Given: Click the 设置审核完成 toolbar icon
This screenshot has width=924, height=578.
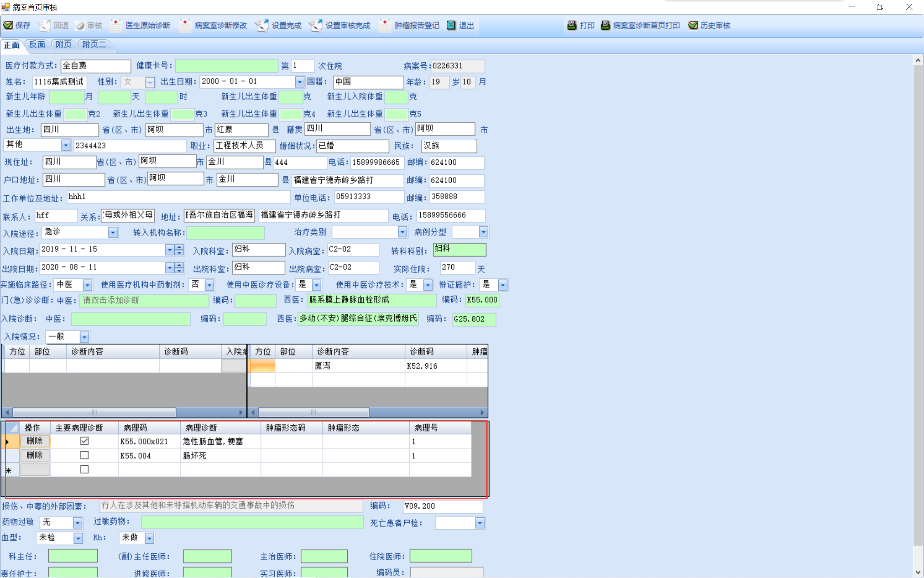Looking at the screenshot, I should pos(316,26).
